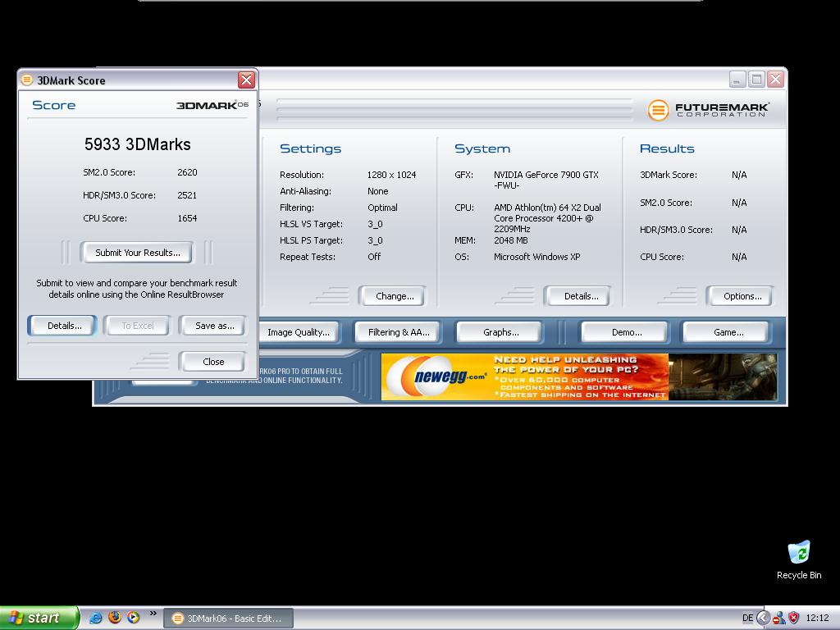
Task: Launch Firefox from Quick Launch
Action: pyautogui.click(x=115, y=618)
